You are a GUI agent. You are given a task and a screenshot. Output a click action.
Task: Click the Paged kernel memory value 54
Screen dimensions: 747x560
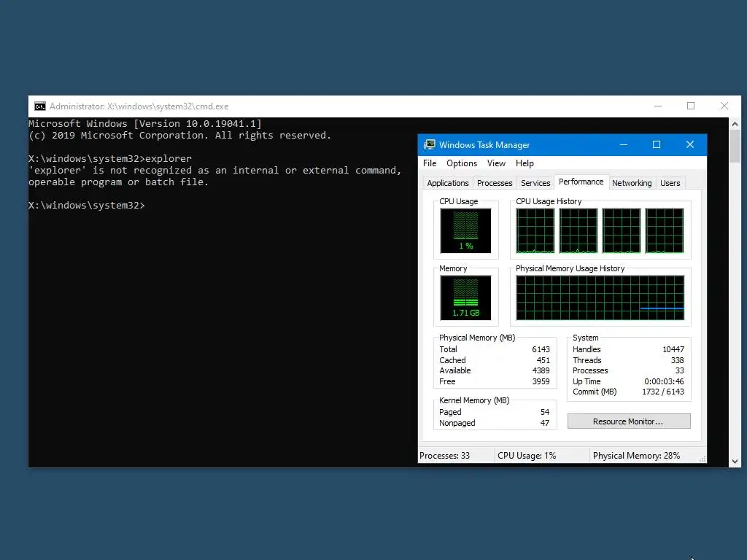click(x=545, y=412)
